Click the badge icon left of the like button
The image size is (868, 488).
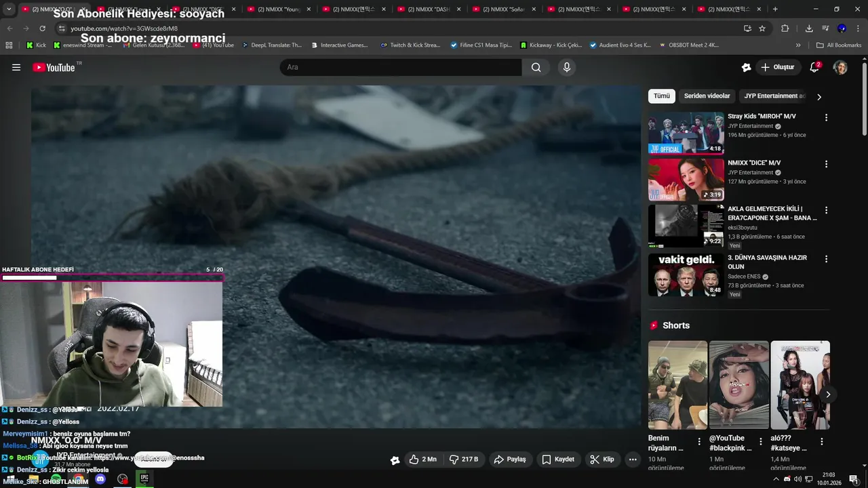point(395,460)
